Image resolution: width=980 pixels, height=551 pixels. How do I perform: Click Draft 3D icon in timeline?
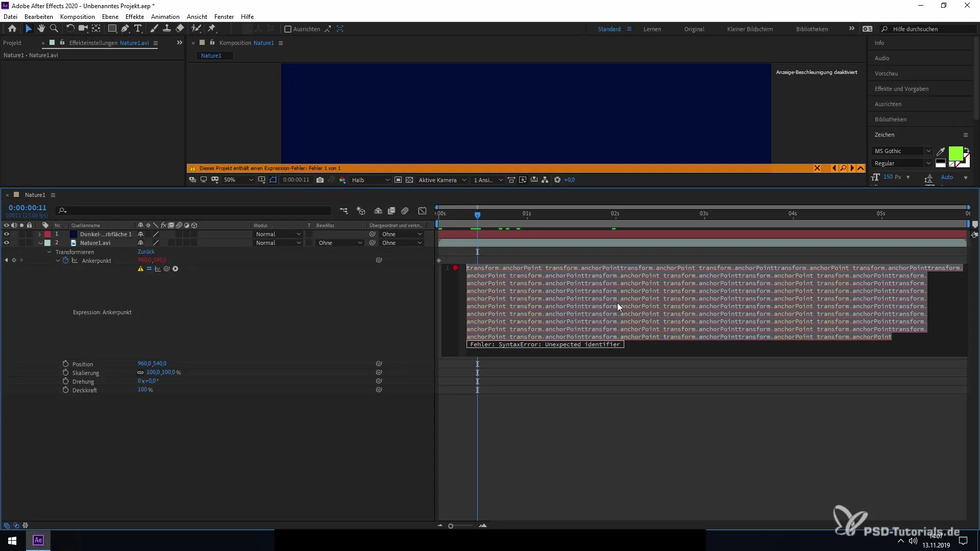(361, 211)
